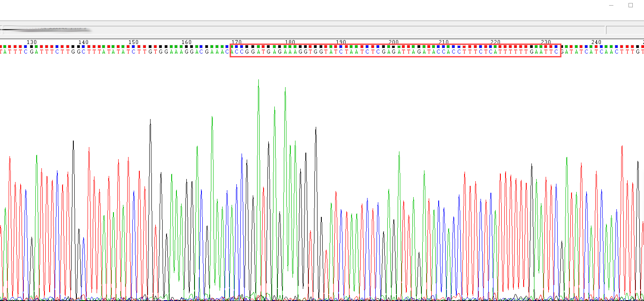Viewport: 644px width, 301px height.
Task: Select the tallest black peak near position 150
Action: [150, 120]
